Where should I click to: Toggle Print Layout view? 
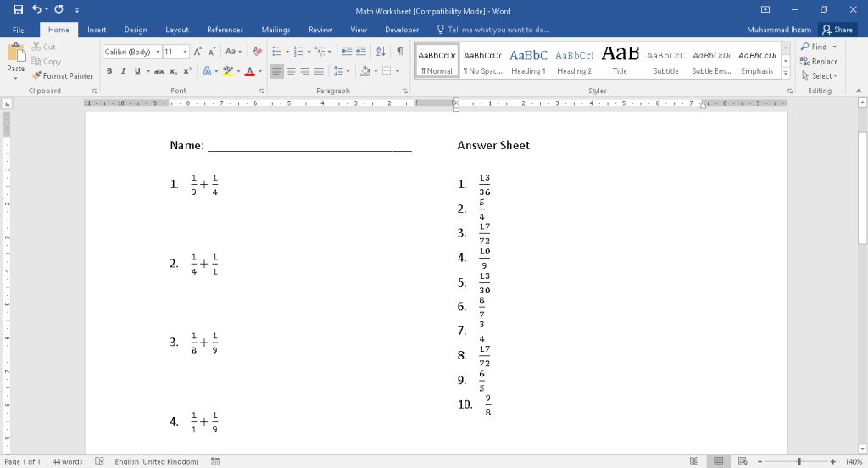pyautogui.click(x=719, y=461)
